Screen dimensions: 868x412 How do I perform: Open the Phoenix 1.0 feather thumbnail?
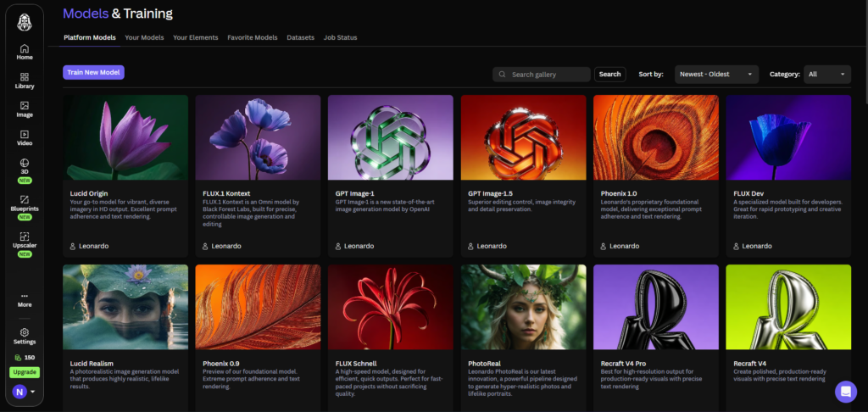tap(656, 137)
